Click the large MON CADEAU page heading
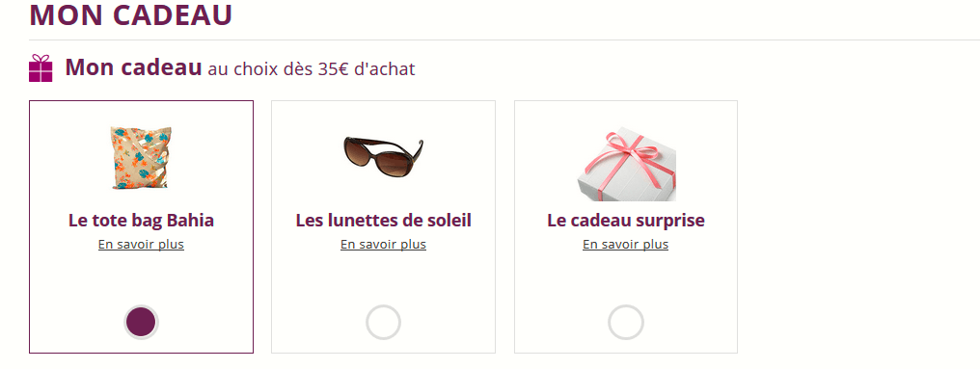The height and width of the screenshot is (369, 980). [130, 15]
